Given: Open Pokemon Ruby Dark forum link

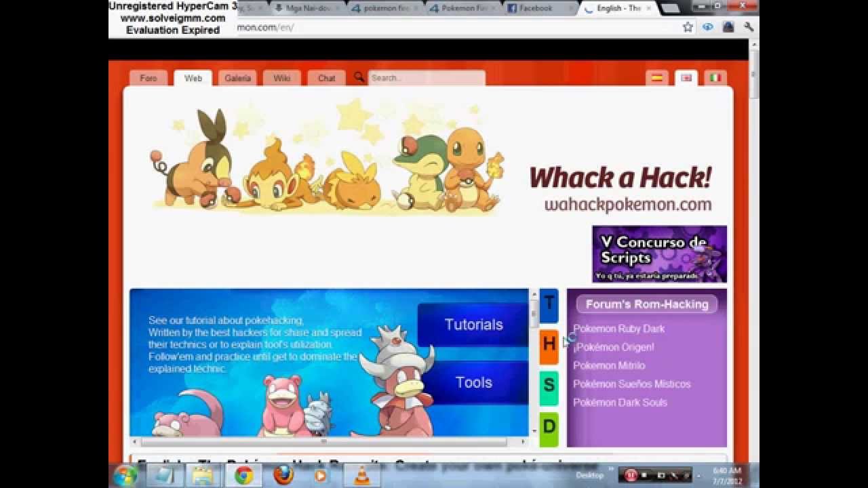Looking at the screenshot, I should [618, 329].
